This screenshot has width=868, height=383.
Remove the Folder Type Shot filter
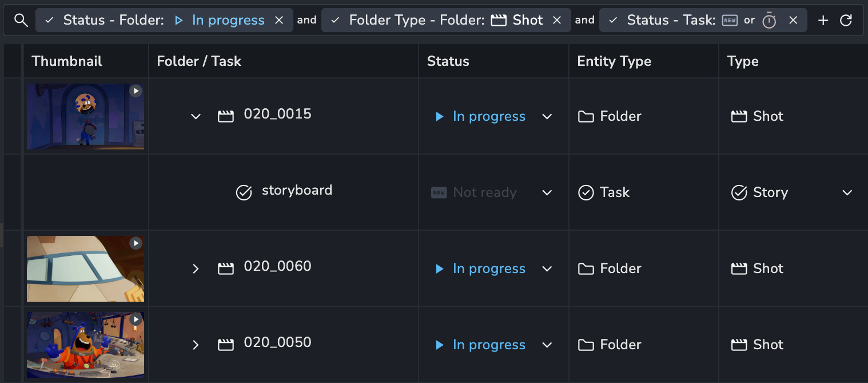pos(557,21)
